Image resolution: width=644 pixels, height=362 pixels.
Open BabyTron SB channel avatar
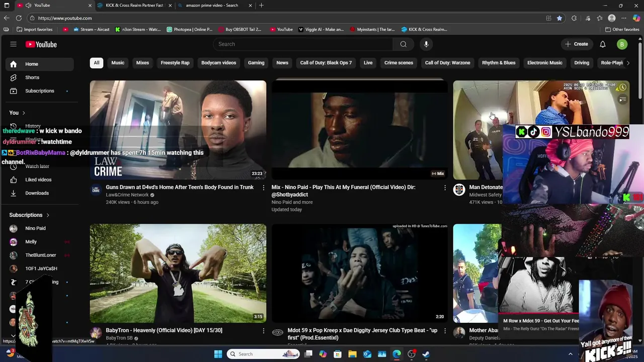96,333
